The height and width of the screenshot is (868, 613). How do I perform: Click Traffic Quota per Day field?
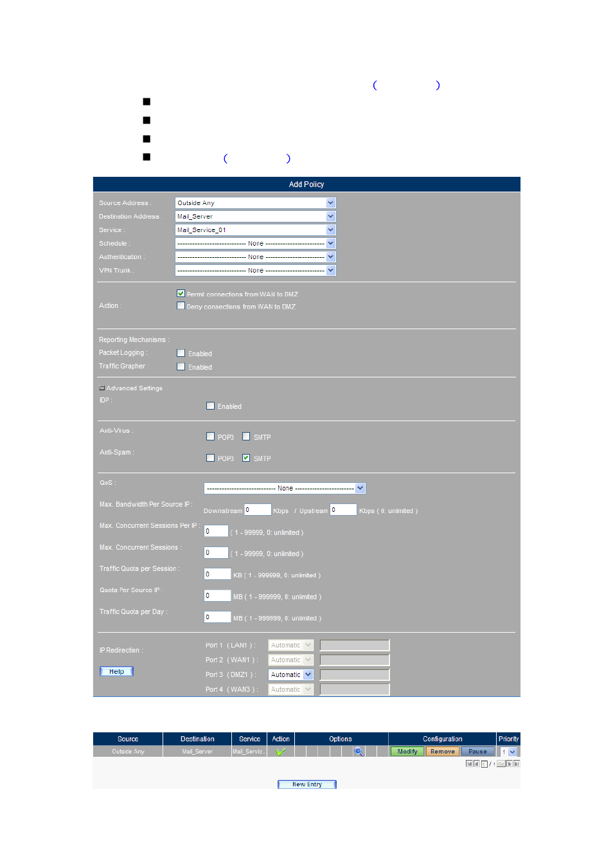click(217, 617)
